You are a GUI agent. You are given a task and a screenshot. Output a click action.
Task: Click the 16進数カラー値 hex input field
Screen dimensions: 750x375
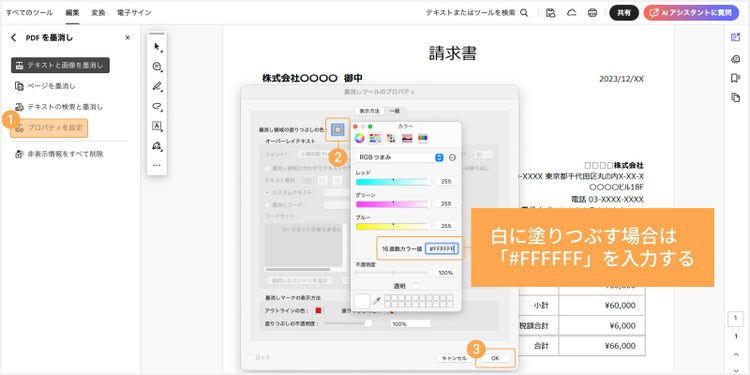(441, 249)
